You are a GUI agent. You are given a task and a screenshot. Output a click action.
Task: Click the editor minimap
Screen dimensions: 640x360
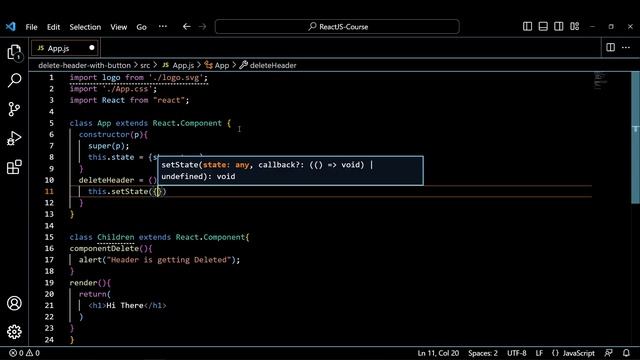[601, 82]
